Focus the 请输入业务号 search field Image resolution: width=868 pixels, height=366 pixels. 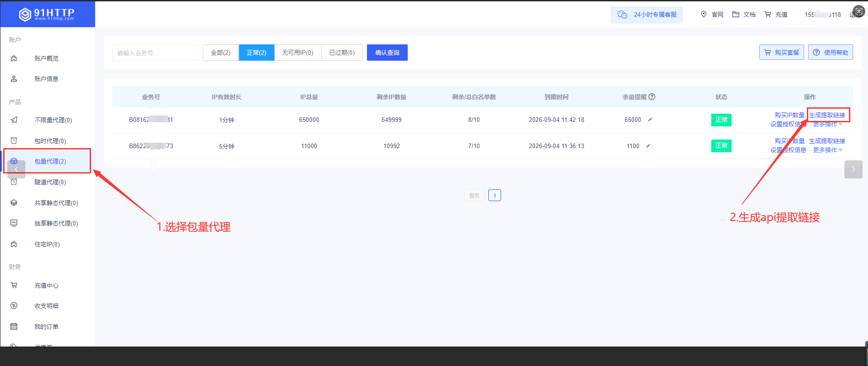pyautogui.click(x=155, y=53)
